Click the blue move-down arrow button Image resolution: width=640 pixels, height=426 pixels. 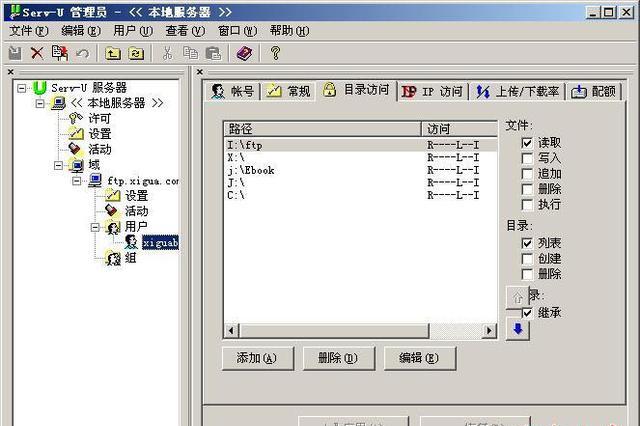[x=517, y=330]
